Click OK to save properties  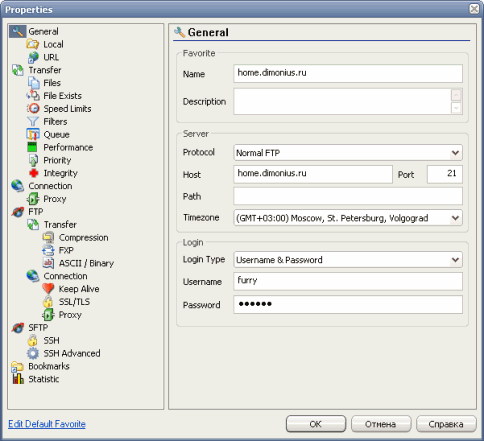pyautogui.click(x=316, y=424)
